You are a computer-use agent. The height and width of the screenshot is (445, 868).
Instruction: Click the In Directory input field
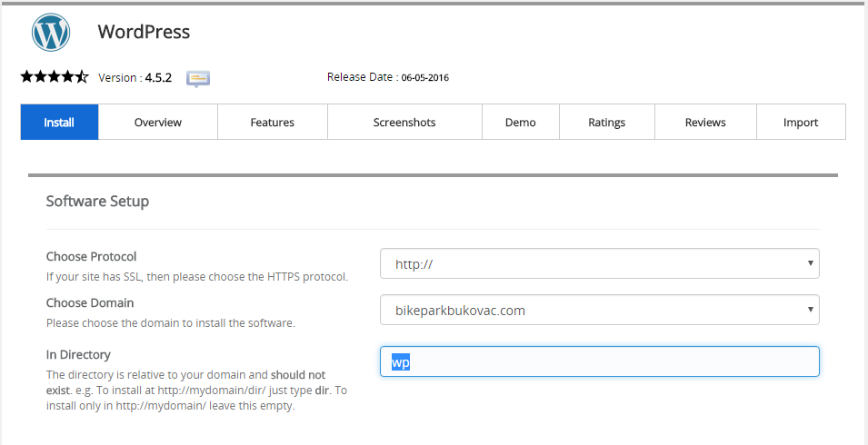click(x=600, y=361)
